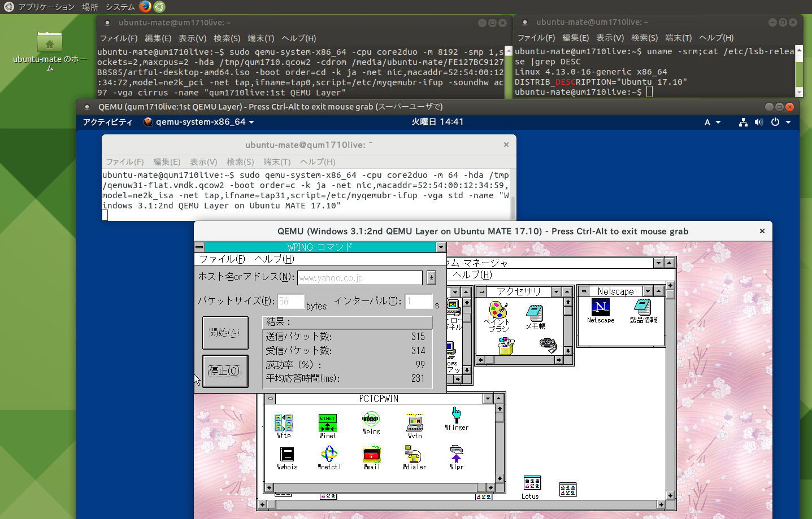Select the Wnetctl icon in PCTCPWIN

coord(329,458)
